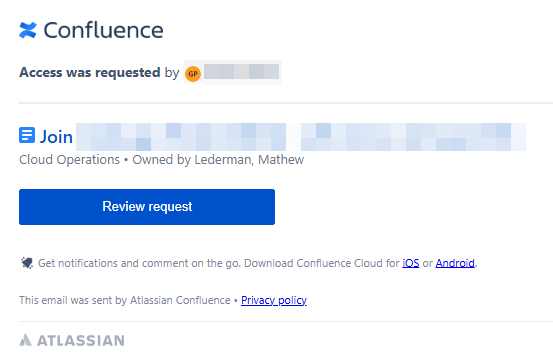Click the blue page document icon
Screen dimensions: 553x362
[x=27, y=135]
